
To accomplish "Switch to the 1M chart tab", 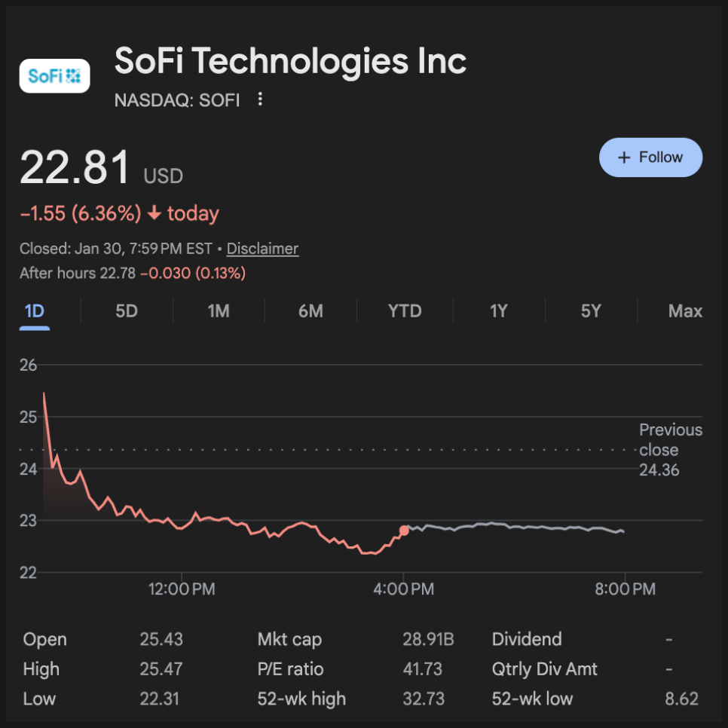I will (x=219, y=311).
